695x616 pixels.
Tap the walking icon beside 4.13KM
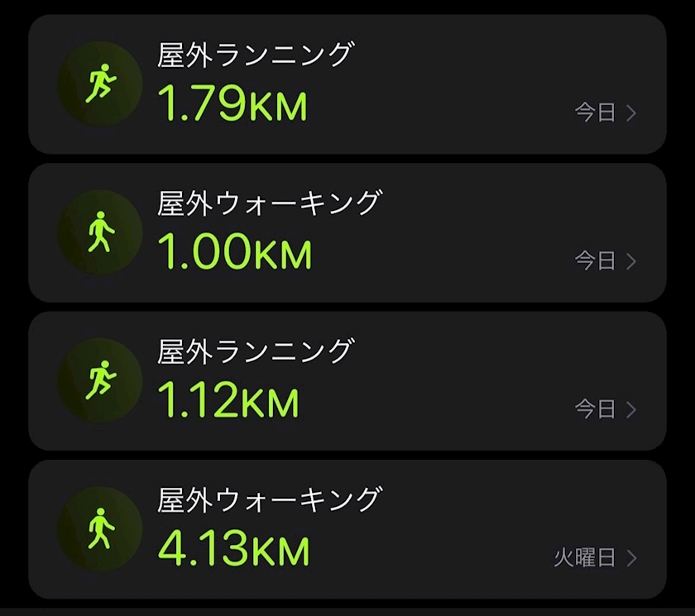[100, 529]
